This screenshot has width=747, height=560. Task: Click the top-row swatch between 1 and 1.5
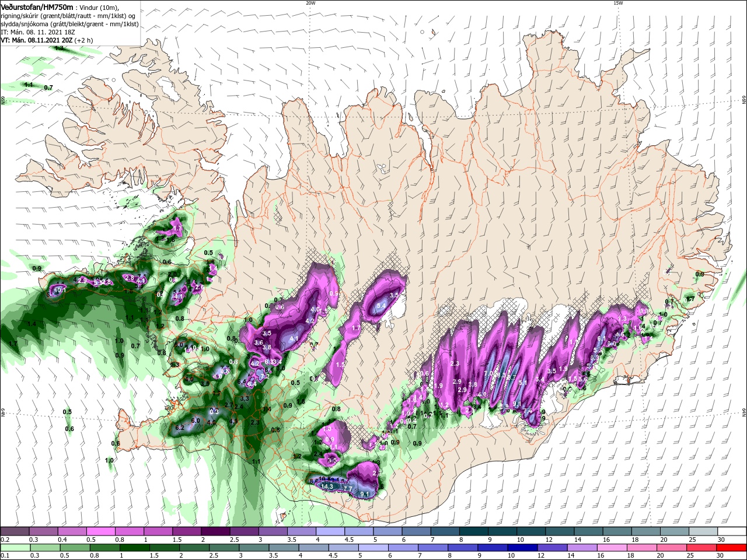pyautogui.click(x=158, y=531)
